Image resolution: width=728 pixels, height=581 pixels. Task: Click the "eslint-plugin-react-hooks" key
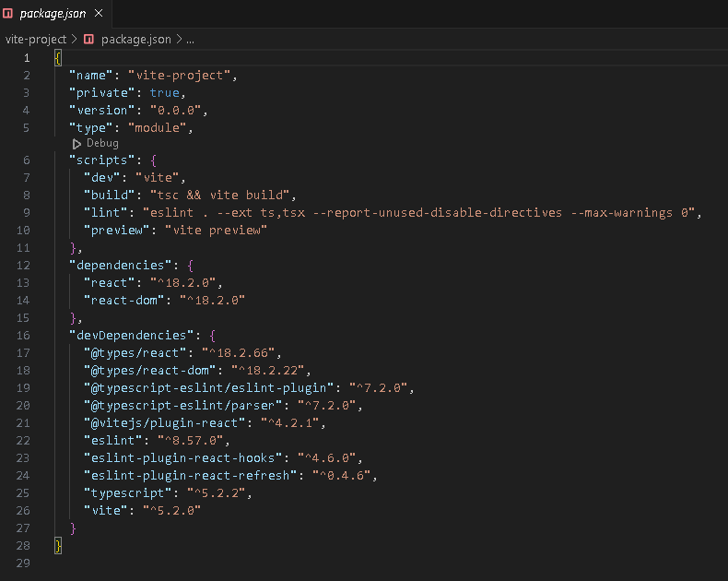coord(183,458)
